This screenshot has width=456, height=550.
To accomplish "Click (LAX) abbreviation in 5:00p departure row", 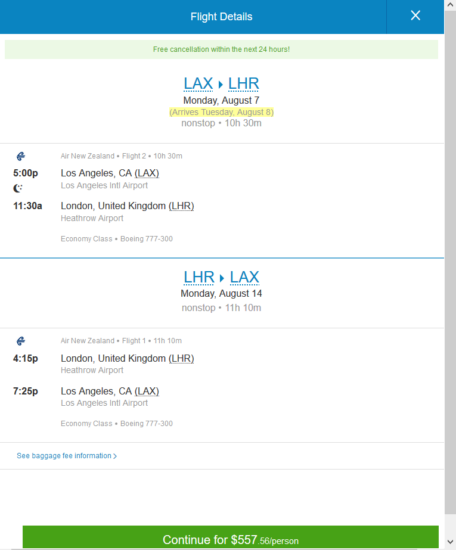I will [147, 173].
